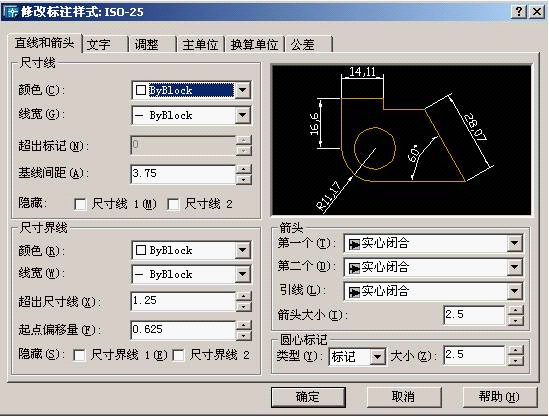Click the 基线间距(A) input field

tap(183, 174)
